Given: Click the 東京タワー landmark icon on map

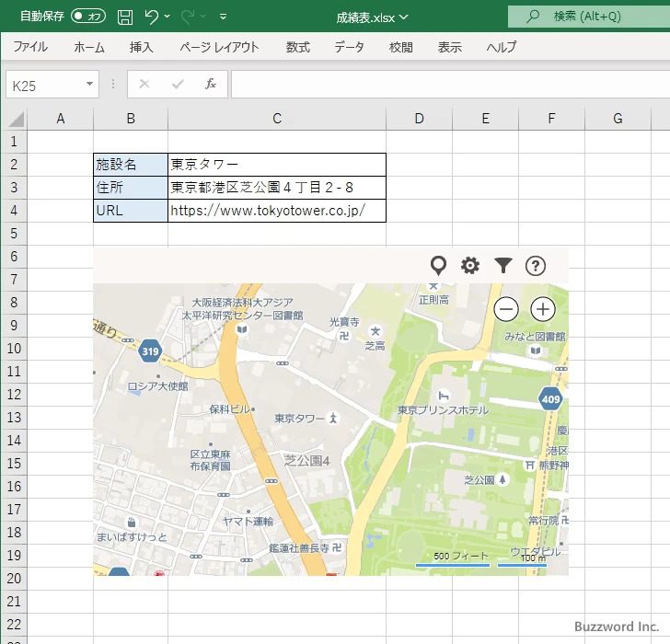Looking at the screenshot, I should tap(333, 418).
